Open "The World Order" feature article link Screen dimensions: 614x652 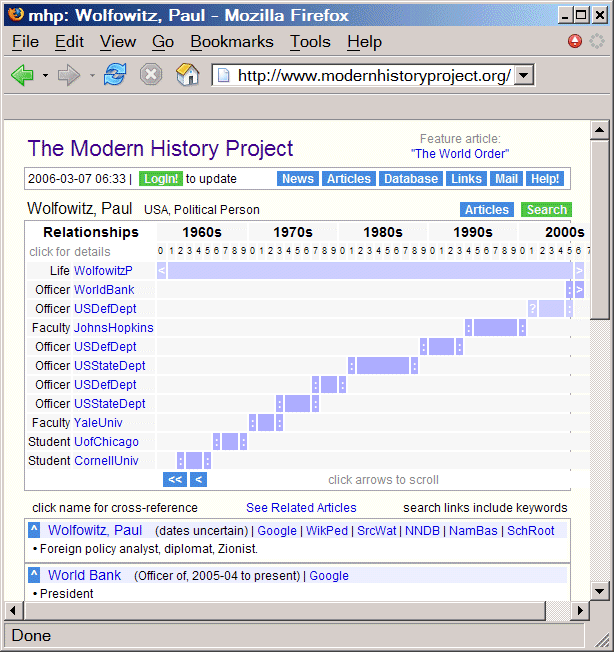(x=459, y=154)
